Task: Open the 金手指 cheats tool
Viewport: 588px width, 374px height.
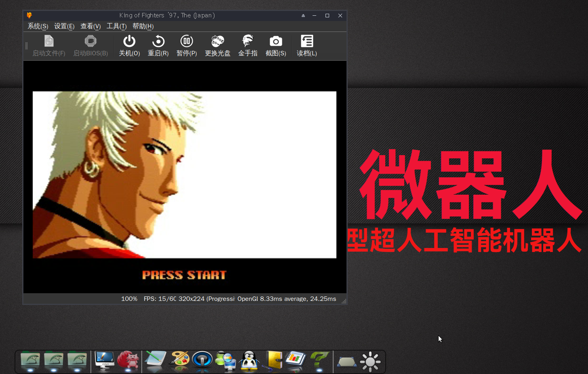Action: click(248, 46)
